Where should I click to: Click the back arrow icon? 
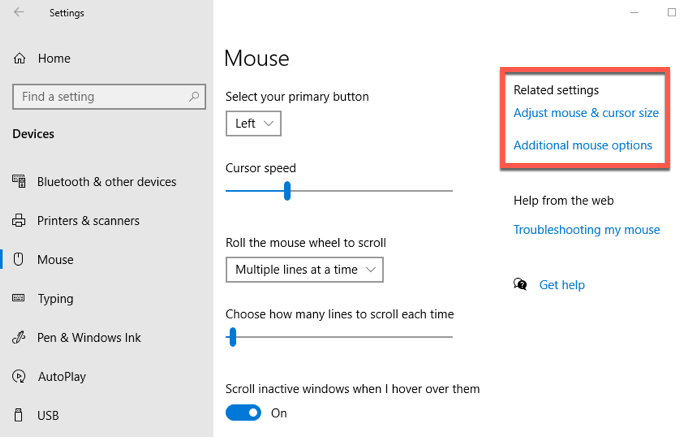[x=19, y=13]
